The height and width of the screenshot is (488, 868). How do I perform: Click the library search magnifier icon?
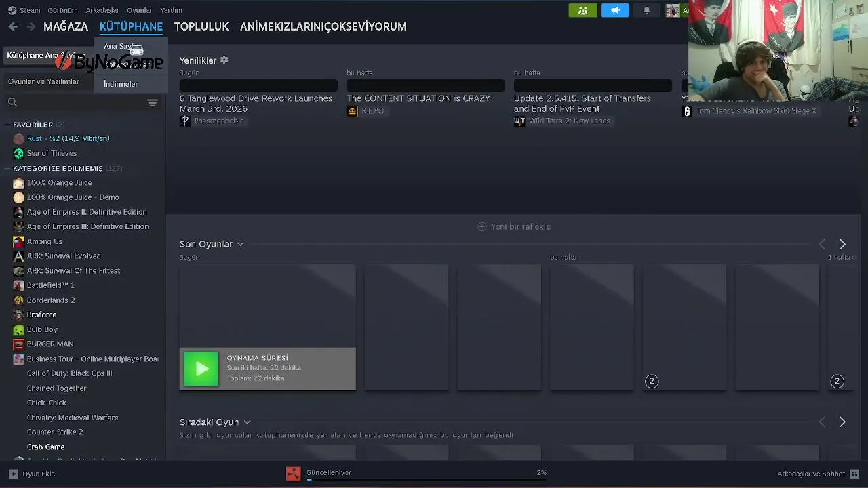(12, 102)
